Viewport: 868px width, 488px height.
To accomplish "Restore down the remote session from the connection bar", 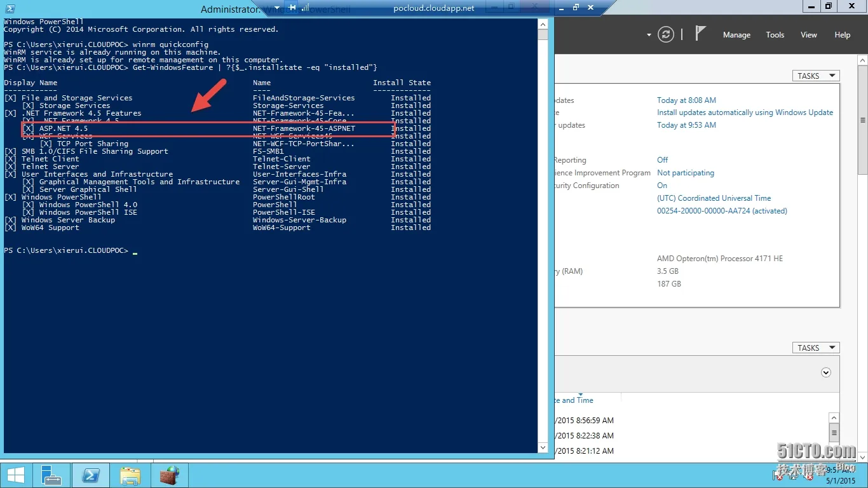I will pyautogui.click(x=576, y=8).
